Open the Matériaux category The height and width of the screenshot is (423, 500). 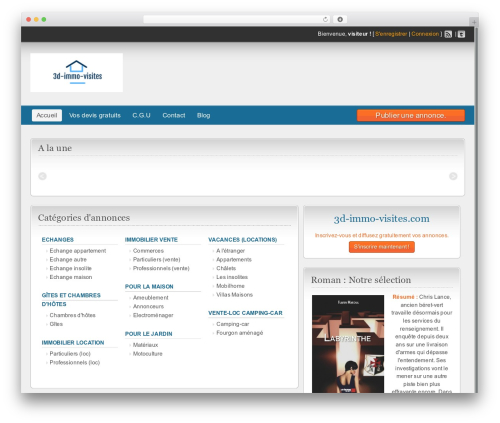pyautogui.click(x=145, y=345)
